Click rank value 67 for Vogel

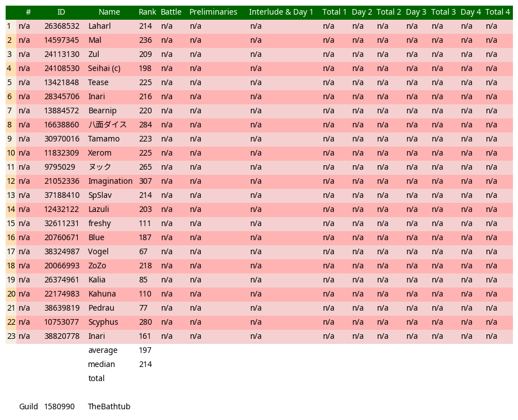coord(143,252)
